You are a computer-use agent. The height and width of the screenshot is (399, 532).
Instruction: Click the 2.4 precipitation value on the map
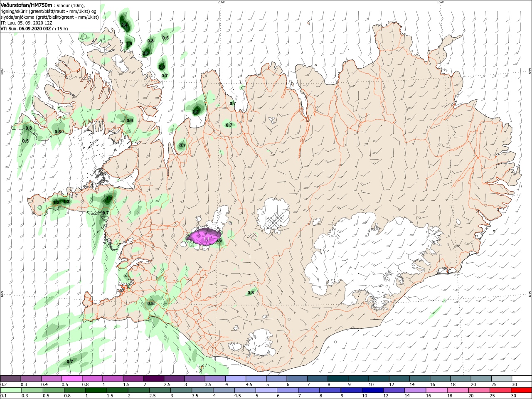point(124,25)
